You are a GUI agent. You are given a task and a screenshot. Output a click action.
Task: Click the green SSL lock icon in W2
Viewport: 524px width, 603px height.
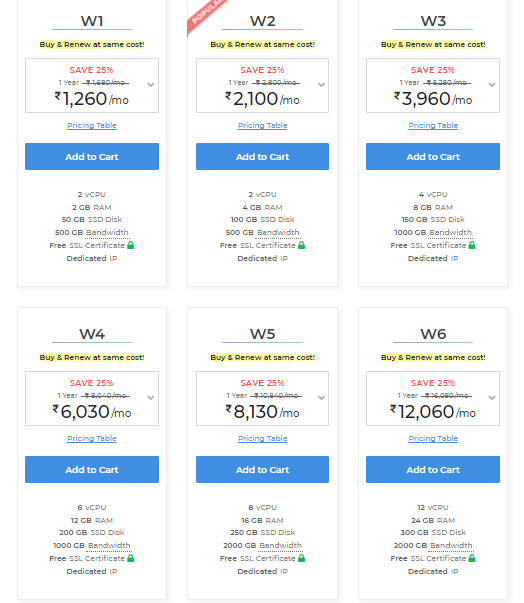pyautogui.click(x=301, y=245)
